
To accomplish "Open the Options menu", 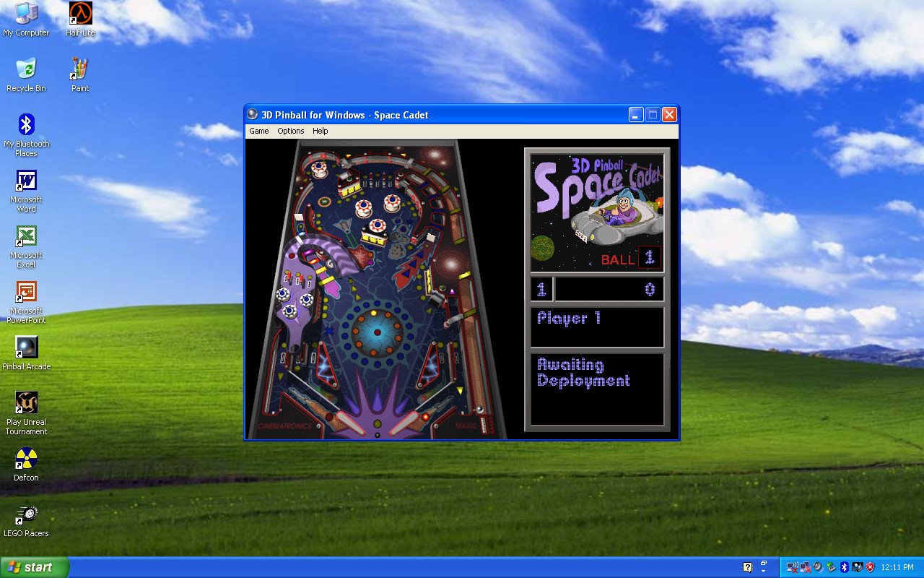I will click(291, 131).
